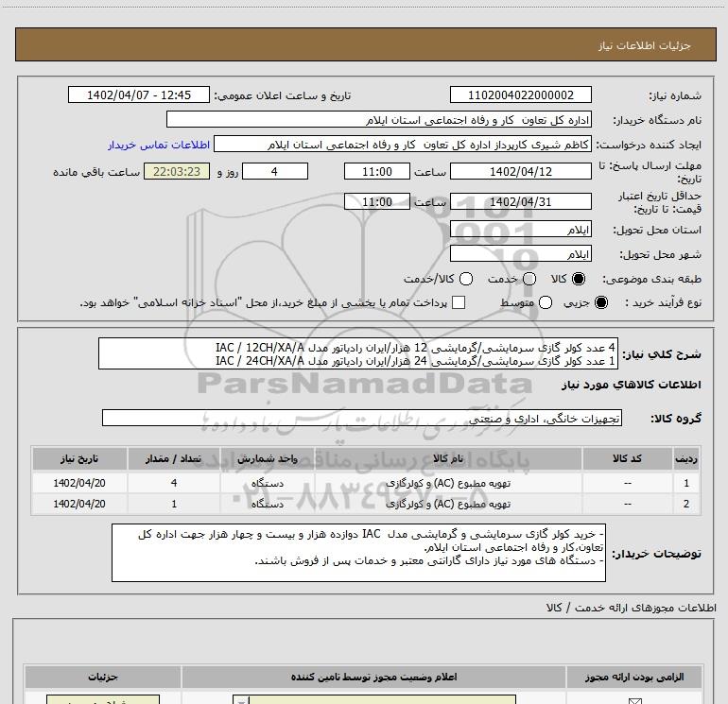Click the remaining days field showing 4
This screenshot has height=704, width=728.
pos(275,171)
